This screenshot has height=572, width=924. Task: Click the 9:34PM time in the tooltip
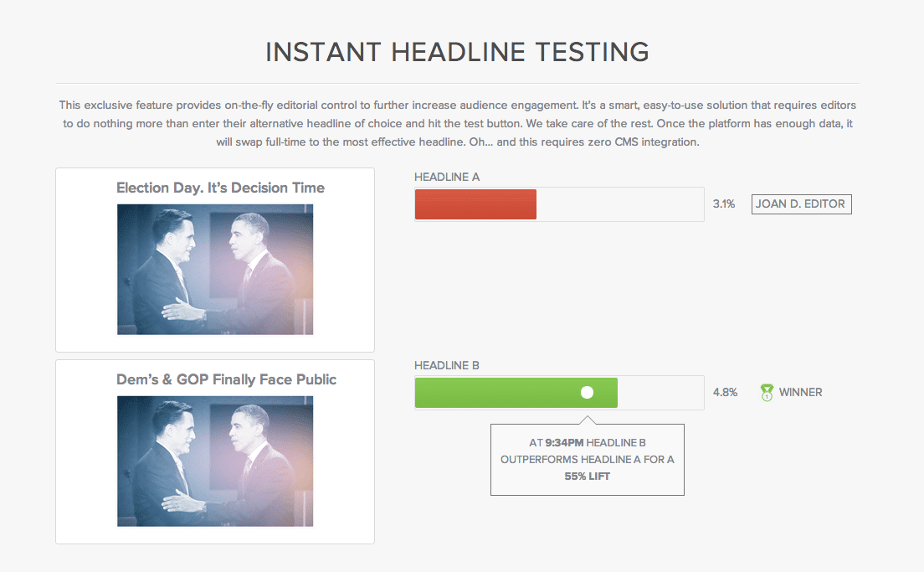tap(562, 443)
